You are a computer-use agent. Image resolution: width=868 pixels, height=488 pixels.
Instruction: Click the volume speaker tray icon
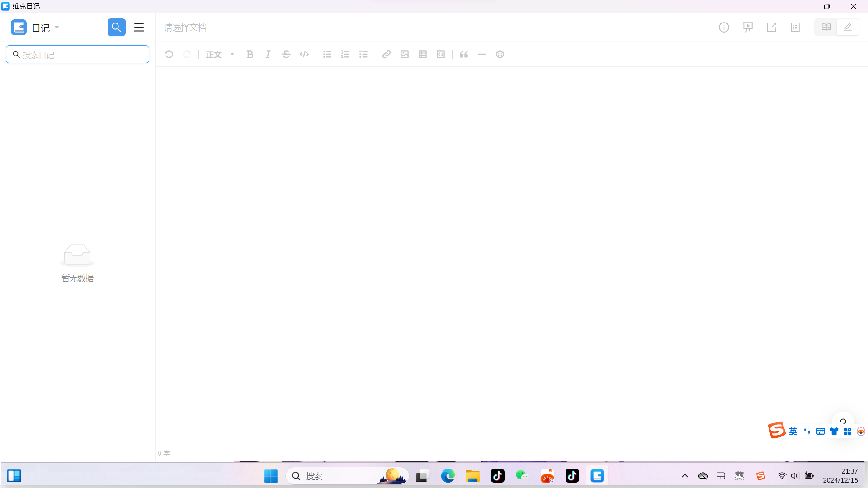795,476
